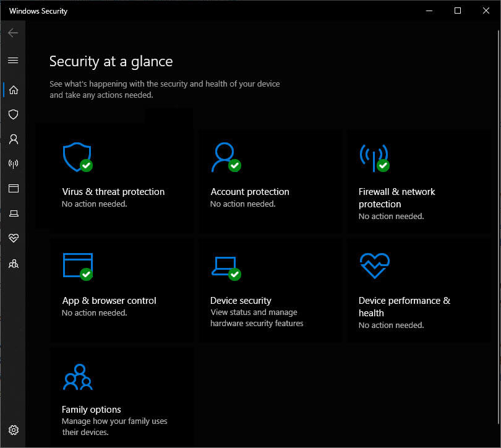Open App & browser control sidebar icon
The image size is (501, 448).
[13, 189]
